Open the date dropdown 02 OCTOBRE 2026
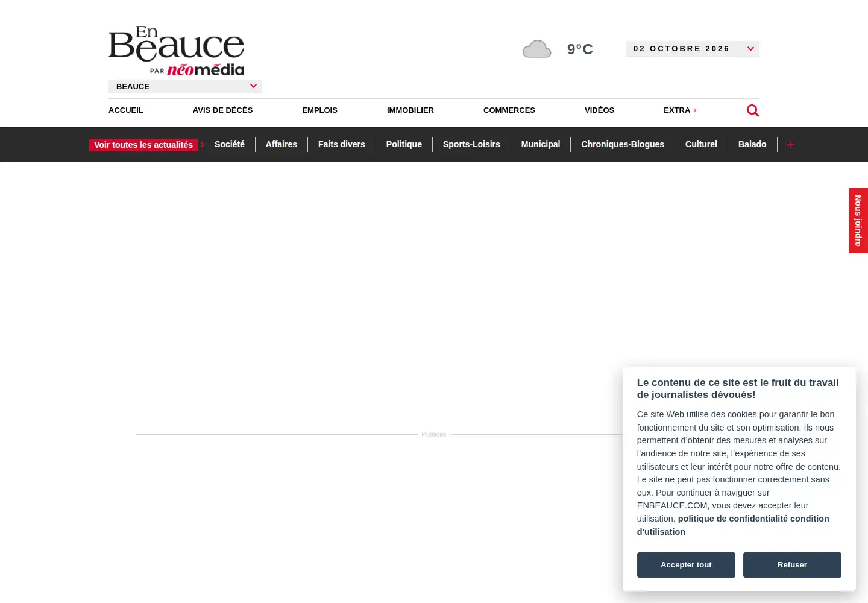Screen dimensions: 868x603 click(693, 49)
